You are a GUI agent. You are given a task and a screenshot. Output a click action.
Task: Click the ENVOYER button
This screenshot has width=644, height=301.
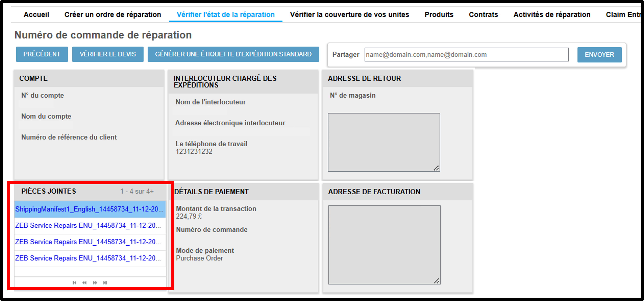599,54
